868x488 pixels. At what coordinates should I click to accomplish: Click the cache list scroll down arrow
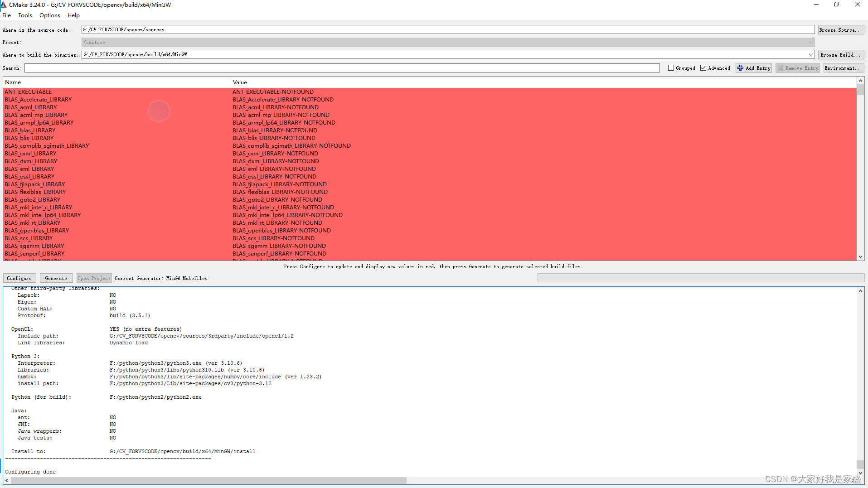(860, 257)
